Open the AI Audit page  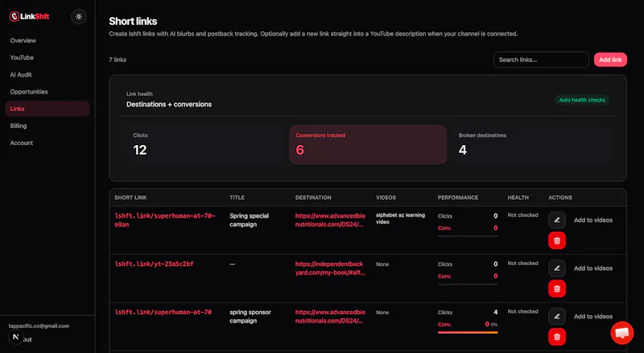21,74
